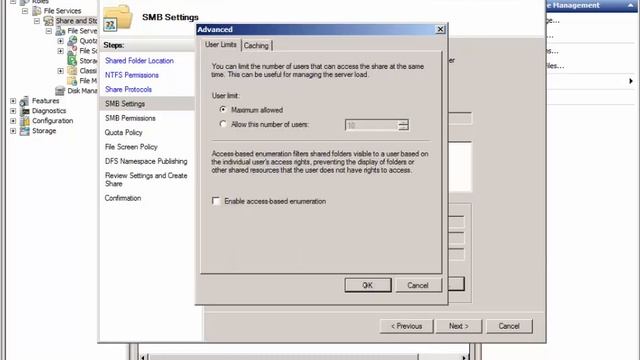
Task: Click the File Services role icon
Action: coord(37,11)
